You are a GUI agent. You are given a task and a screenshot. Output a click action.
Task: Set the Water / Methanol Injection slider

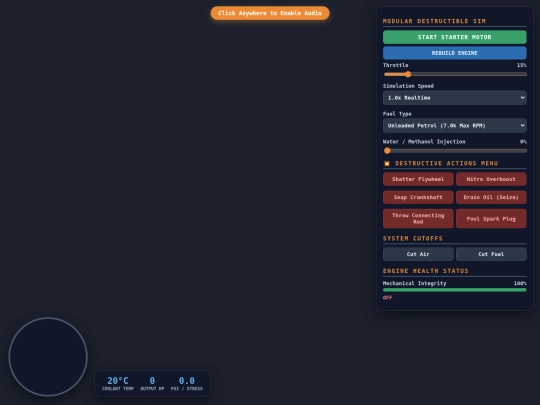click(455, 150)
